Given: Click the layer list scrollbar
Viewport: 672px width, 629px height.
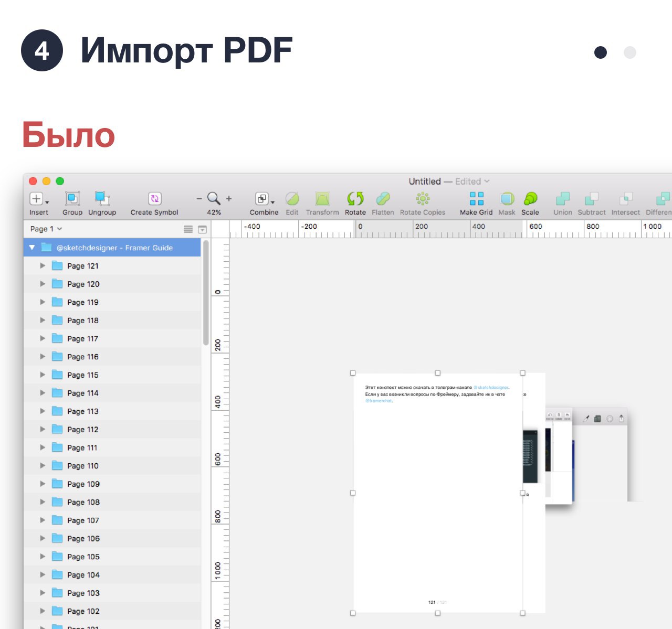Looking at the screenshot, I should click(x=206, y=293).
